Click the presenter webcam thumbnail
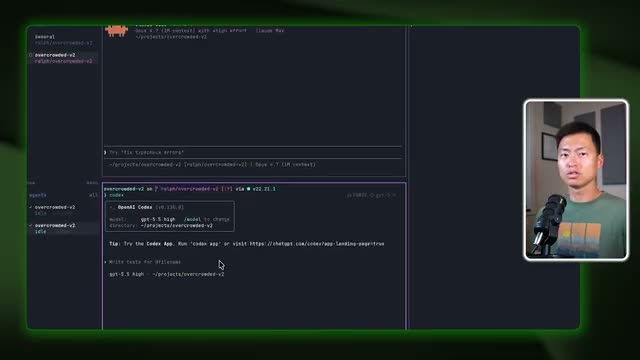 pos(576,180)
